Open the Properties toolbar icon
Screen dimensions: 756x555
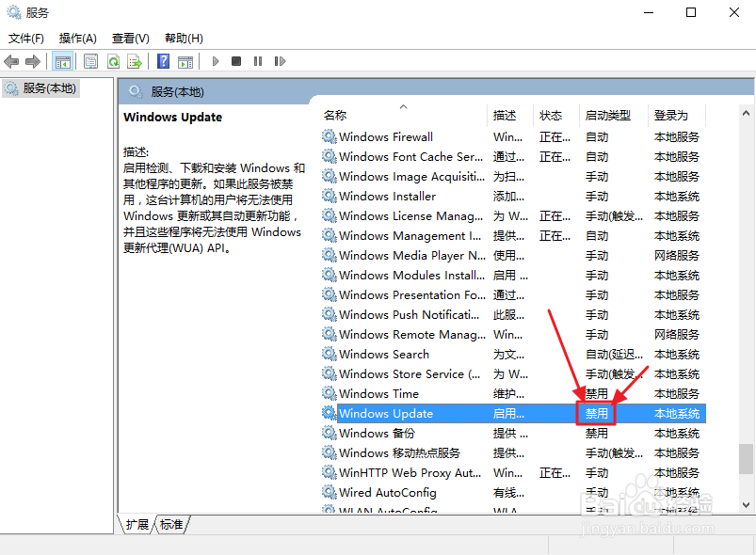90,62
